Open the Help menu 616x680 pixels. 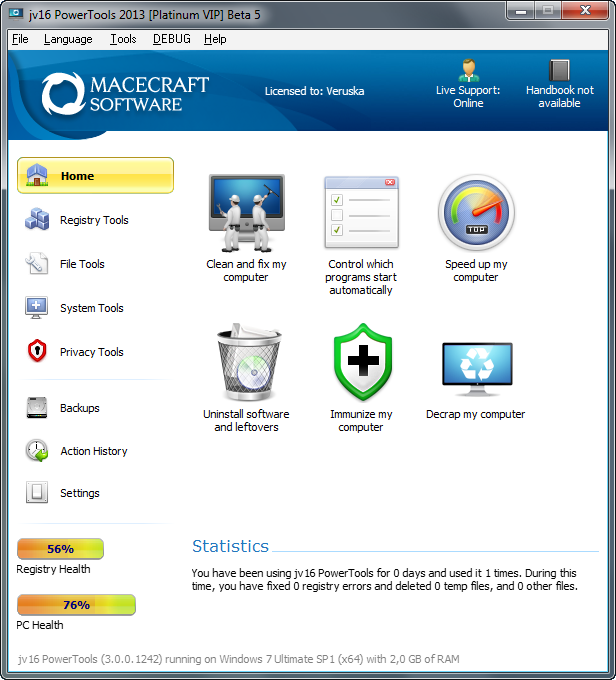click(x=215, y=39)
